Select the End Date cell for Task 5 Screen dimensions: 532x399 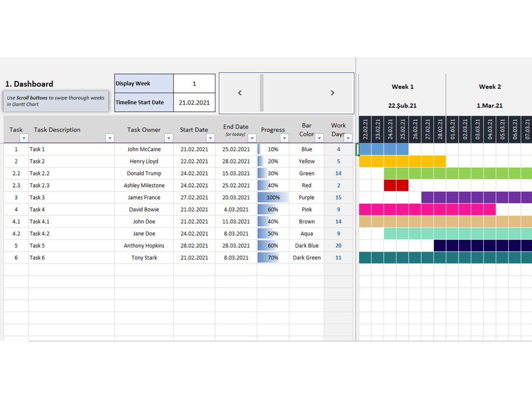pos(236,245)
